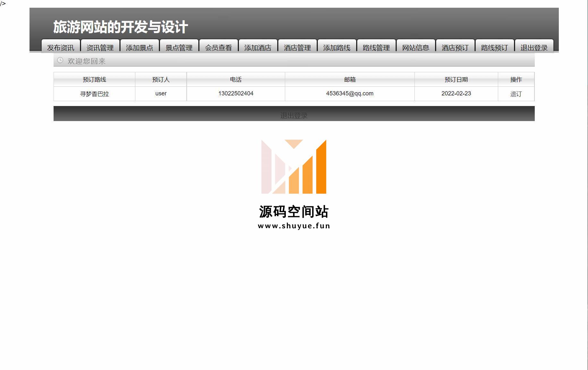Go to the 路线管理 tab
This screenshot has height=370, width=588.
[376, 47]
